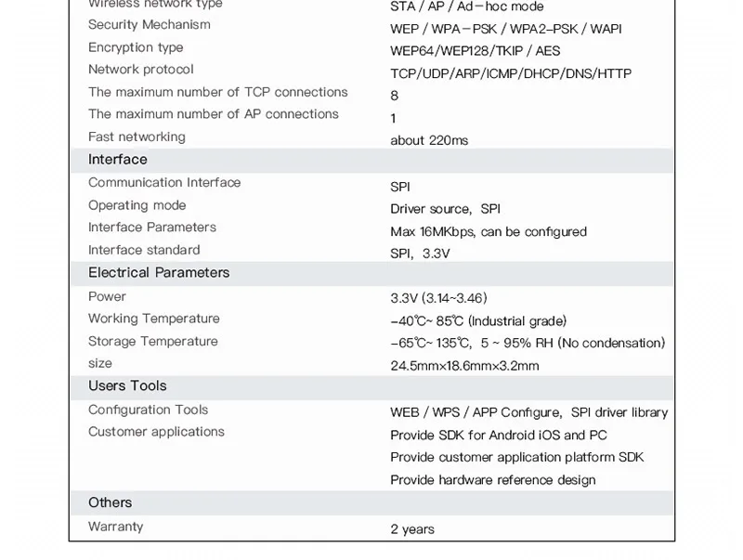Click the WEP64/WEP128/TKIP / AES value
The image size is (743, 560).
(476, 51)
